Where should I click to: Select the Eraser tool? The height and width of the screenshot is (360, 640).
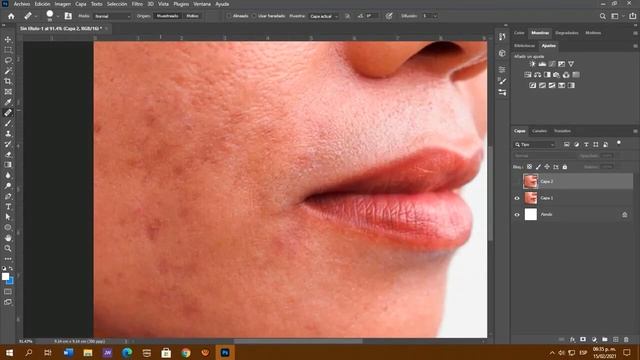point(8,155)
